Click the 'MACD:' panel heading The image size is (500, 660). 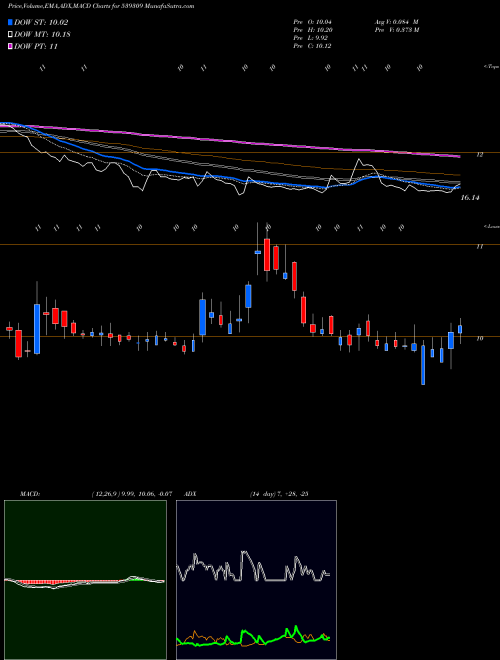[x=30, y=494]
